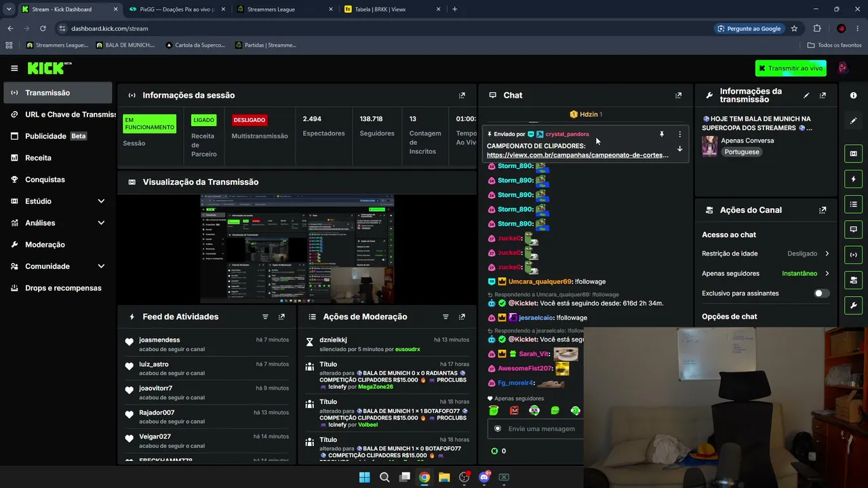Click the pencil icon in the right rail
This screenshot has width=868, height=488.
(x=853, y=121)
